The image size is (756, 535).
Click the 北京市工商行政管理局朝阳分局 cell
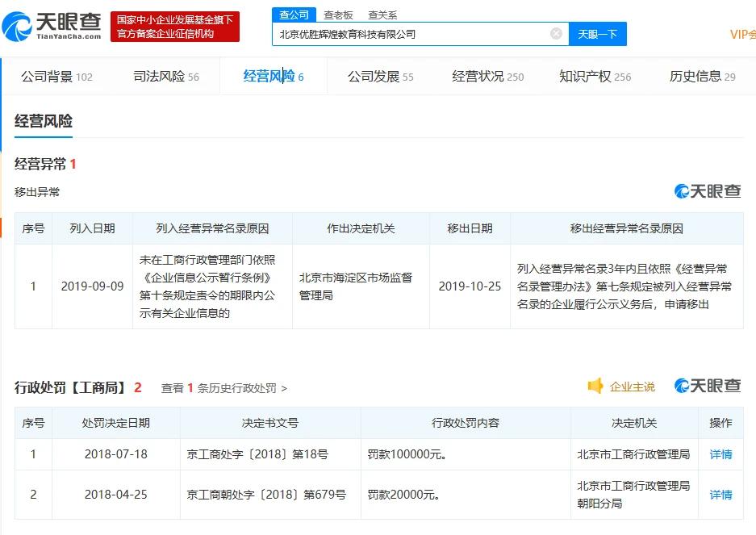633,495
